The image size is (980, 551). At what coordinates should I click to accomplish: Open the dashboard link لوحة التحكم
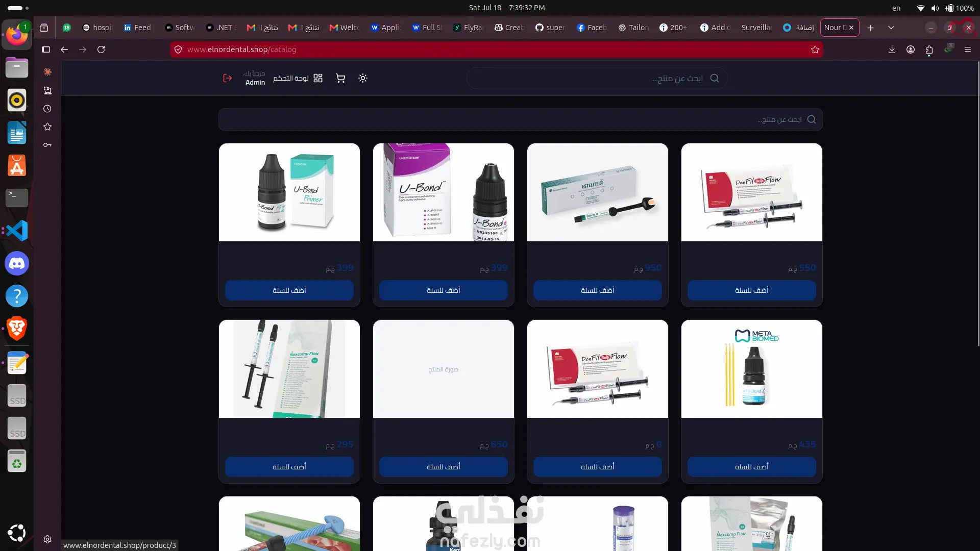(298, 78)
